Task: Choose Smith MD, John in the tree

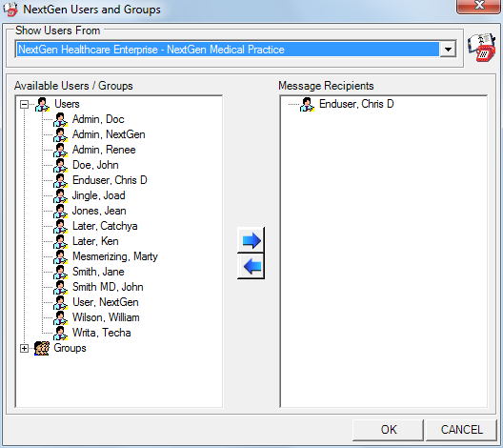Action: coord(108,287)
